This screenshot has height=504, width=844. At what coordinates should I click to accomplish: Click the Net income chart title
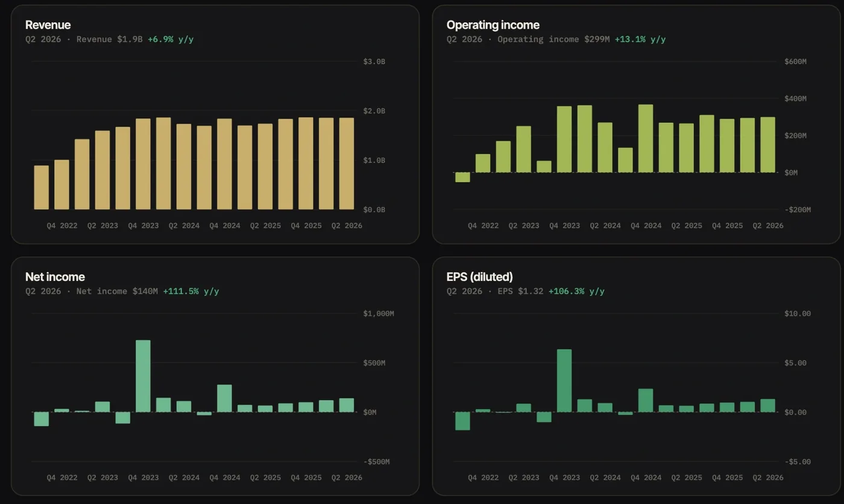point(55,277)
